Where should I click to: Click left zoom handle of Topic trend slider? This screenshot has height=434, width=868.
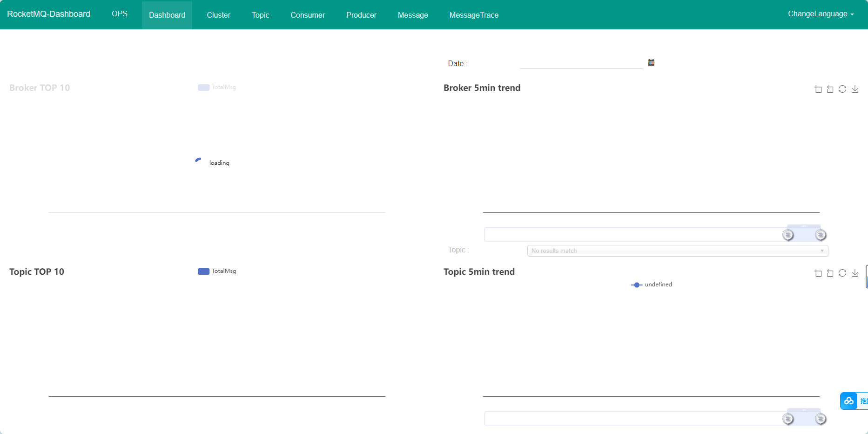(788, 419)
